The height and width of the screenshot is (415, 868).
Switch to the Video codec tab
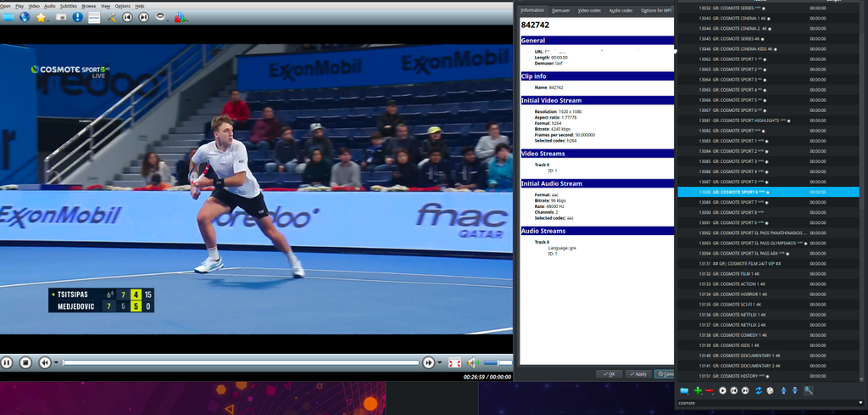click(589, 10)
